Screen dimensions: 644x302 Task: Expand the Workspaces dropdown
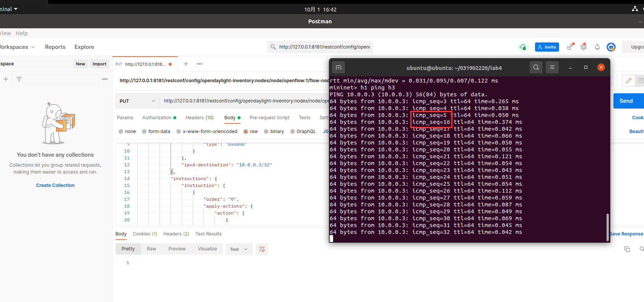(x=17, y=47)
